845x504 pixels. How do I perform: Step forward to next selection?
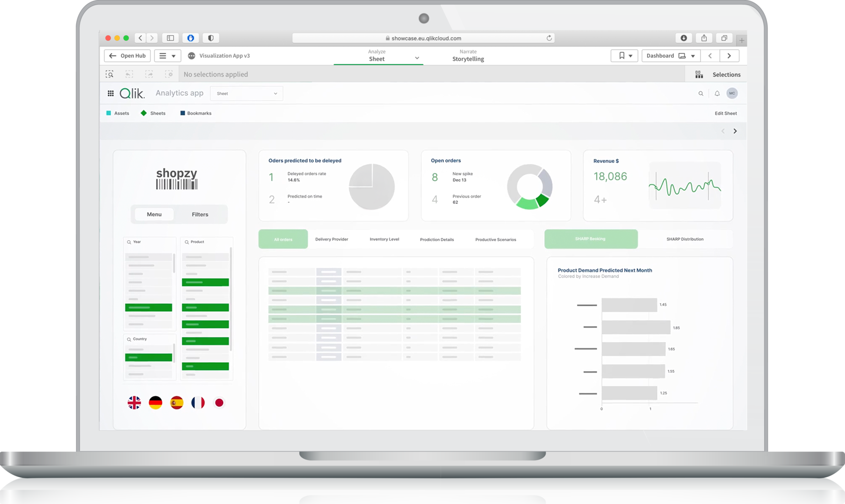[x=149, y=74]
